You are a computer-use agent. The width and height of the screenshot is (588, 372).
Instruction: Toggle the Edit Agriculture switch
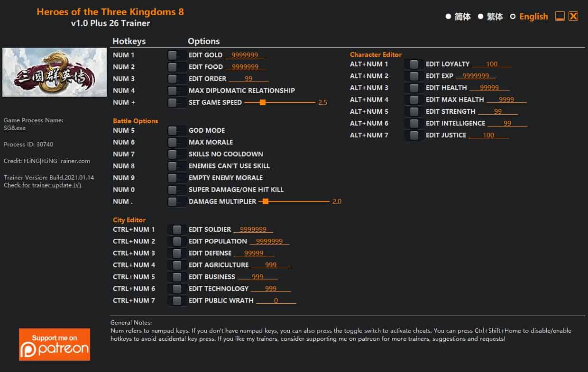coord(177,265)
